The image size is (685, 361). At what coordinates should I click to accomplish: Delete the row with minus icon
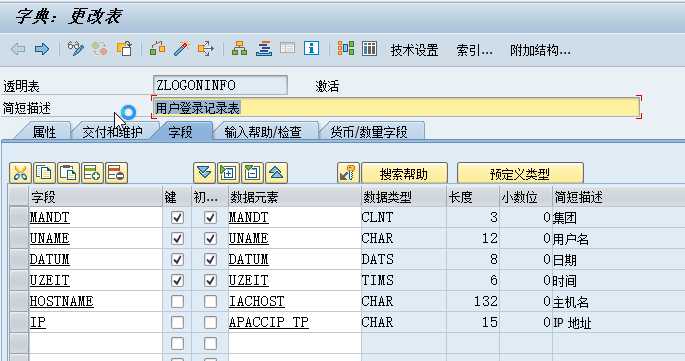(116, 173)
